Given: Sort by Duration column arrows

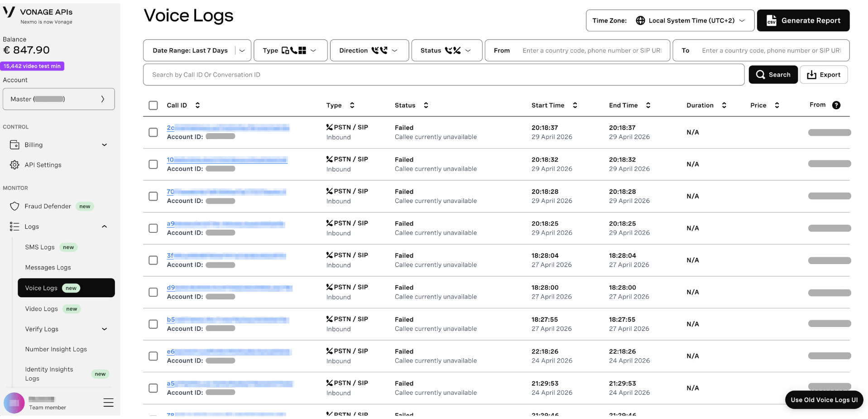Looking at the screenshot, I should 724,105.
